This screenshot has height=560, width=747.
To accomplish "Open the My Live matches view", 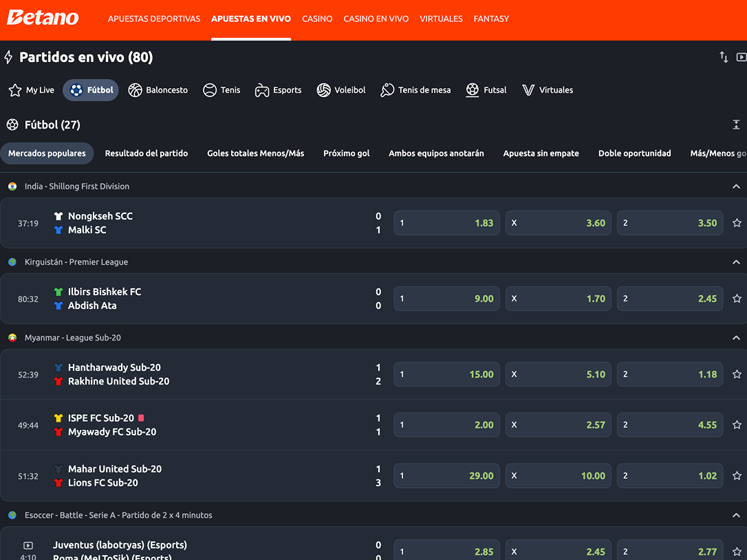I will pos(31,89).
